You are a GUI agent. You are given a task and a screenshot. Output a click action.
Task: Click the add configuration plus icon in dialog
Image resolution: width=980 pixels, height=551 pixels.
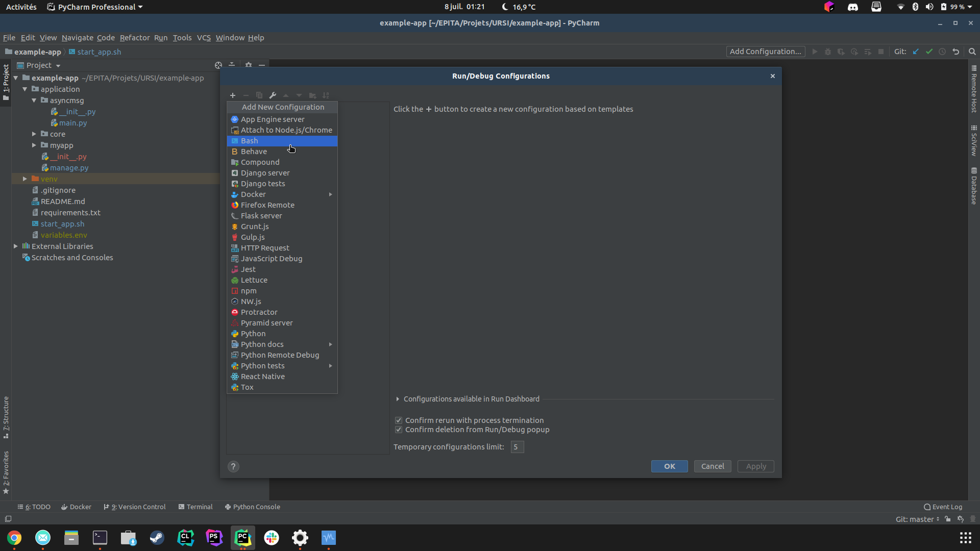233,95
